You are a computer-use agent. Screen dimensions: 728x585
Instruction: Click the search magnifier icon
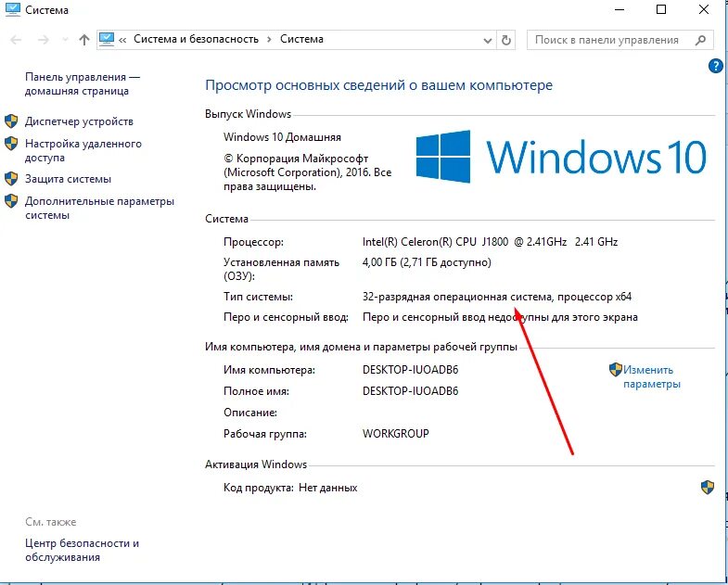click(700, 40)
